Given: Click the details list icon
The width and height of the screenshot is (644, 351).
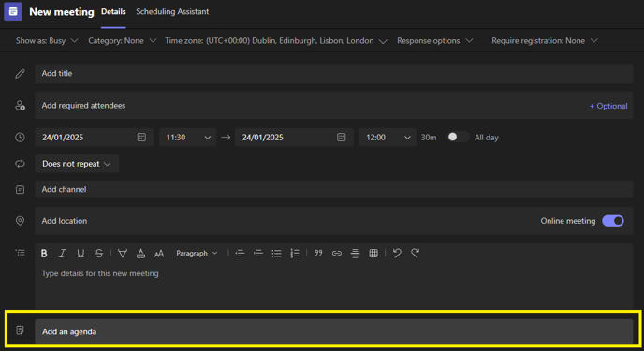Looking at the screenshot, I should tap(20, 253).
